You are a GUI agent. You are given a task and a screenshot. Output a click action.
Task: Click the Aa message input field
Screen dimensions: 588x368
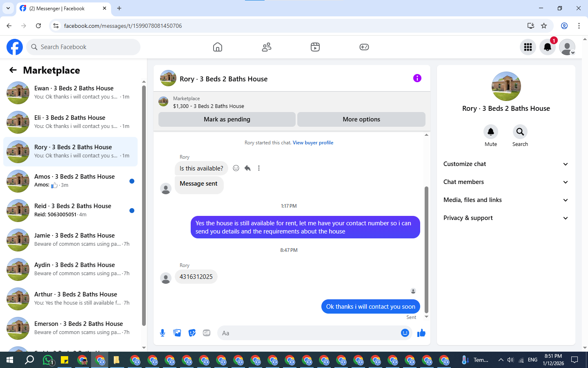(x=308, y=333)
